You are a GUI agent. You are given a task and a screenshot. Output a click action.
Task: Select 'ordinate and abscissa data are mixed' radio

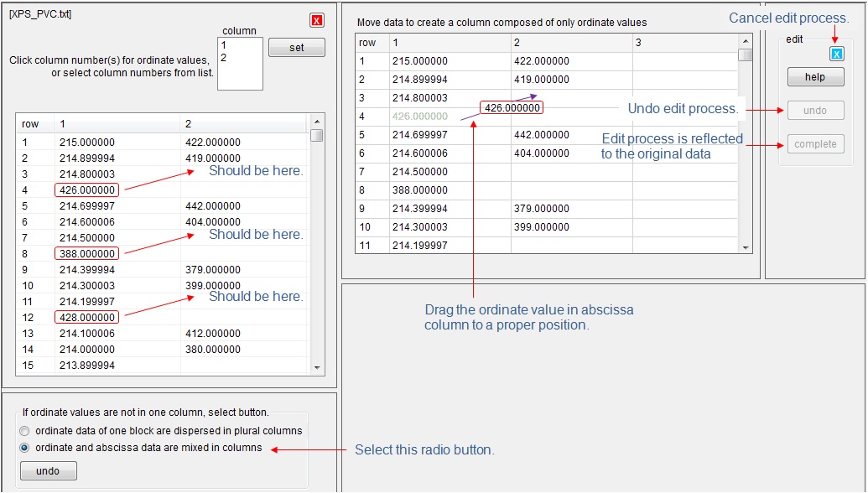(24, 448)
